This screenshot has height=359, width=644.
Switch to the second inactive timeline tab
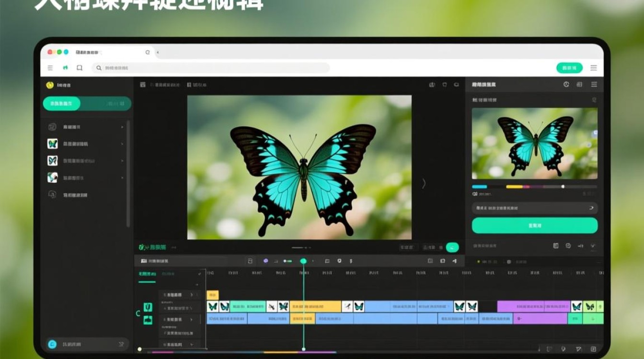(168, 274)
